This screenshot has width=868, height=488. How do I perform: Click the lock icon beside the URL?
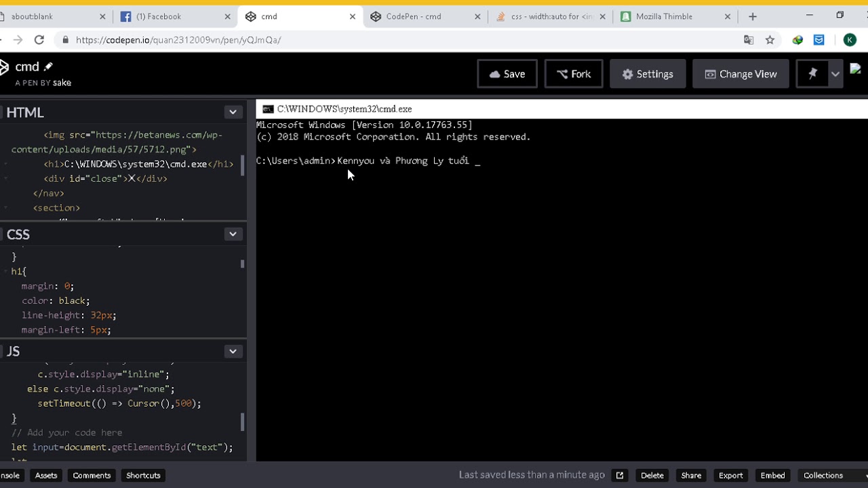click(x=65, y=40)
